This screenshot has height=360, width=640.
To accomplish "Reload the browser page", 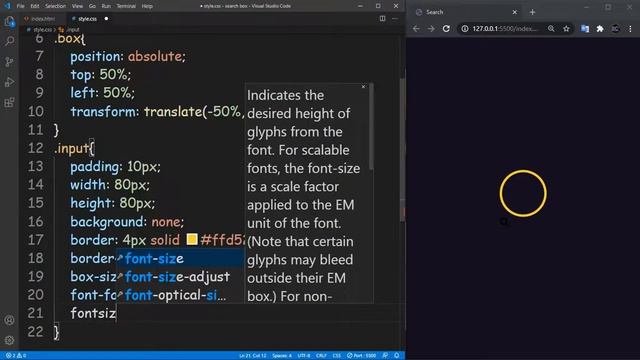I will click(x=446, y=29).
